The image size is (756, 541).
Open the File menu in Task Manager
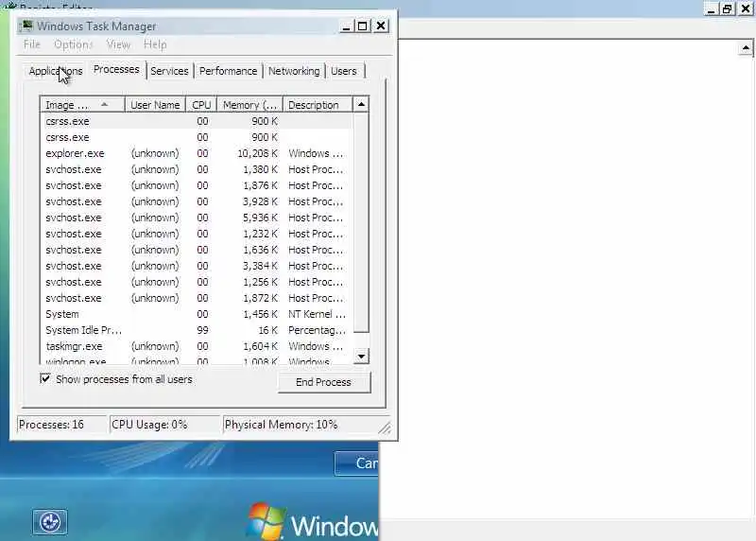tap(32, 44)
